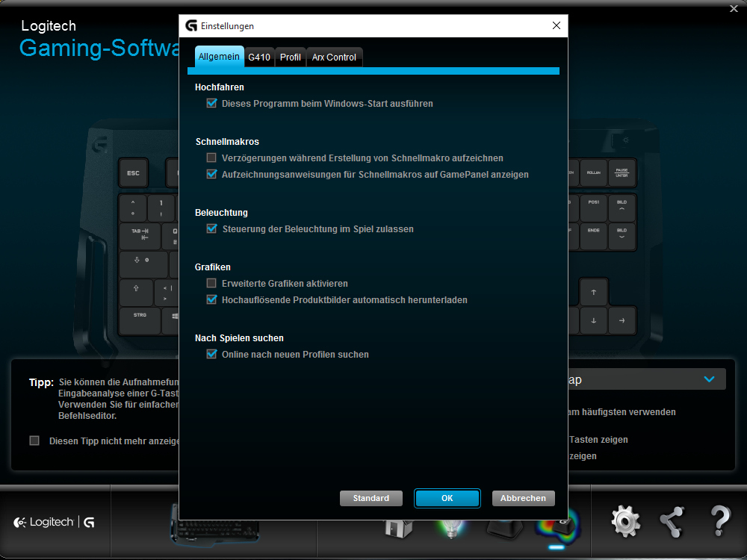The image size is (747, 560).
Task: Open the G410 tab
Action: coord(259,57)
